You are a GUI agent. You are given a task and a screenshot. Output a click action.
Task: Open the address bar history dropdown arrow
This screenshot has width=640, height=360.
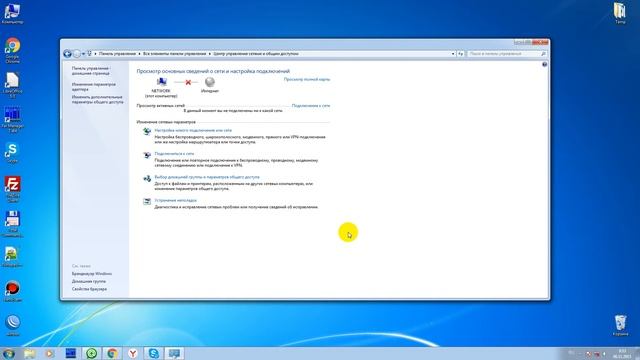(x=453, y=54)
